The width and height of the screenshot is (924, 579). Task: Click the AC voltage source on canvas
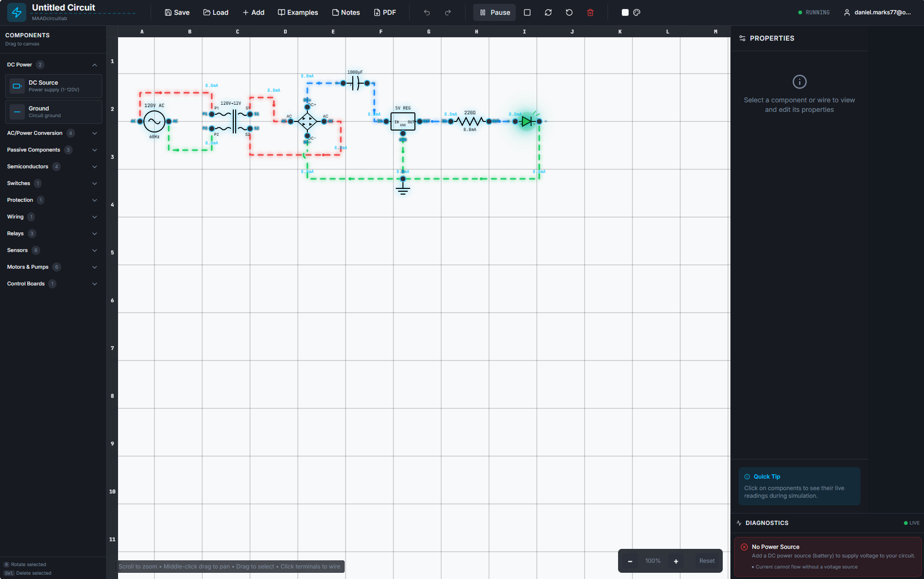(154, 121)
